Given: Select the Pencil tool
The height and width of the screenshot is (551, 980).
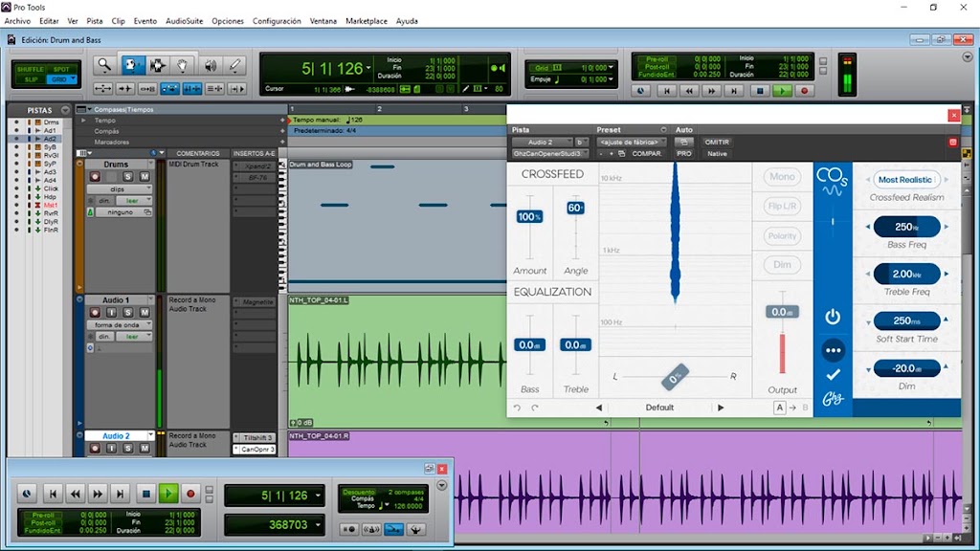Looking at the screenshot, I should click(x=235, y=65).
